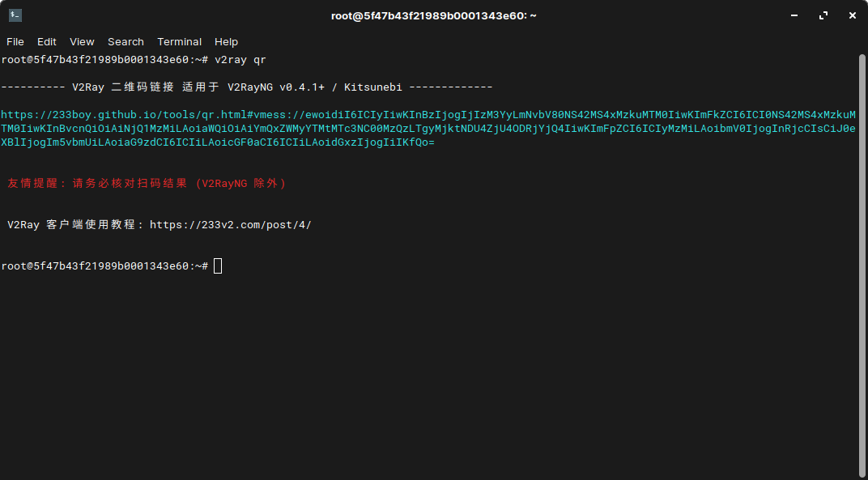This screenshot has width=868, height=480.
Task: Open the Edit menu
Action: [x=46, y=41]
